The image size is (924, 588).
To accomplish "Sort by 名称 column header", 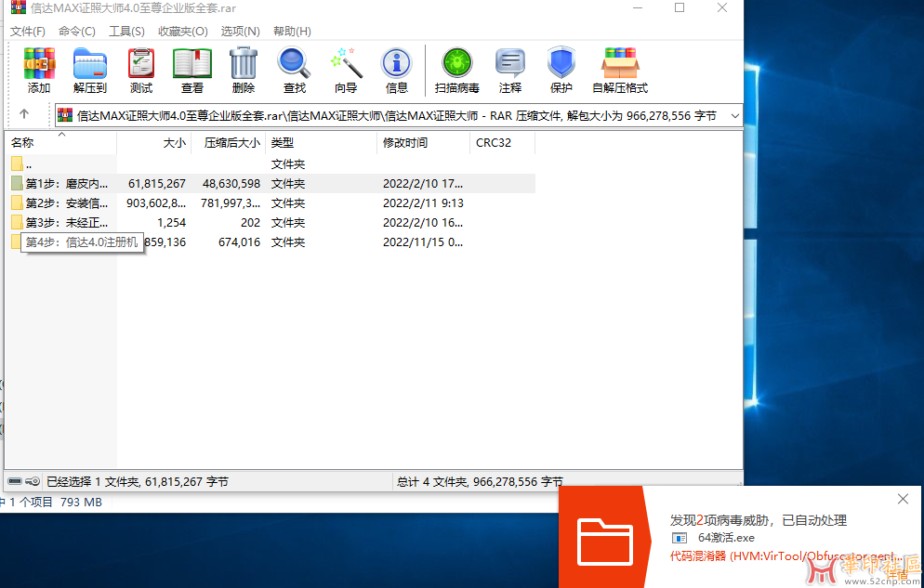I will click(x=60, y=142).
